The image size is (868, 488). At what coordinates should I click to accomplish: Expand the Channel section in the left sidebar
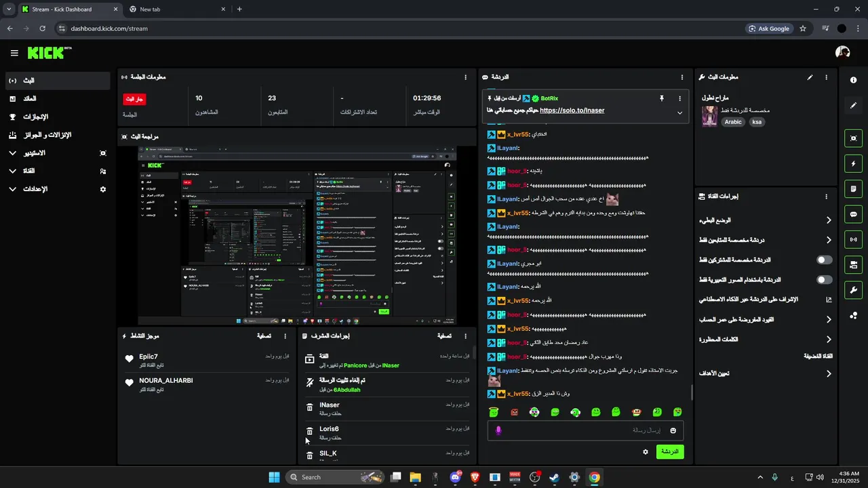13,171
